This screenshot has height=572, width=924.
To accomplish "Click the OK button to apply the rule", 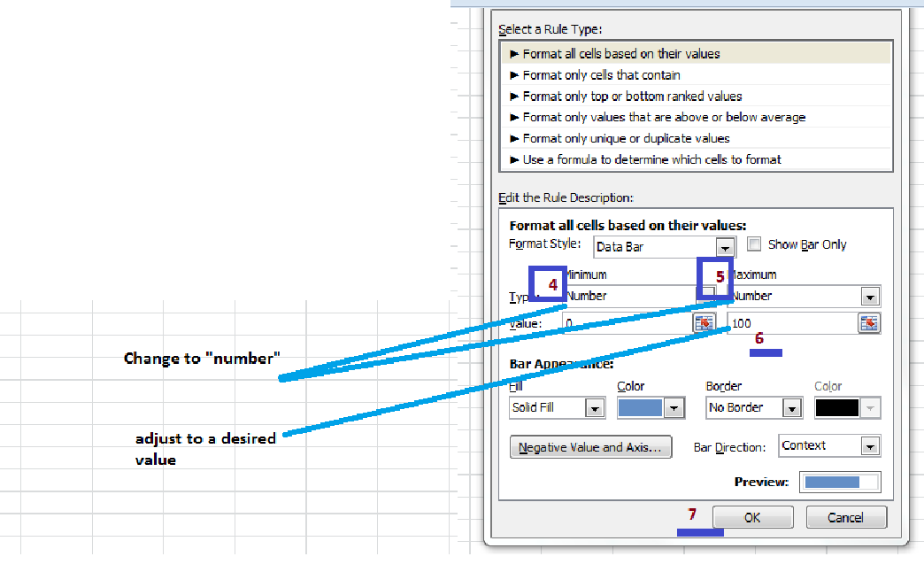I will [x=752, y=516].
